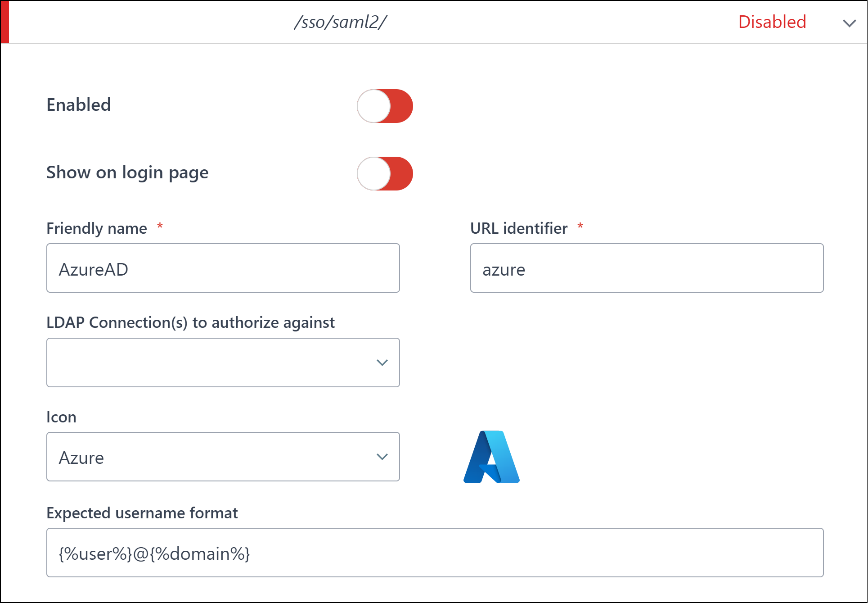Click the URL identifier field with azure
The height and width of the screenshot is (603, 868).
(647, 268)
